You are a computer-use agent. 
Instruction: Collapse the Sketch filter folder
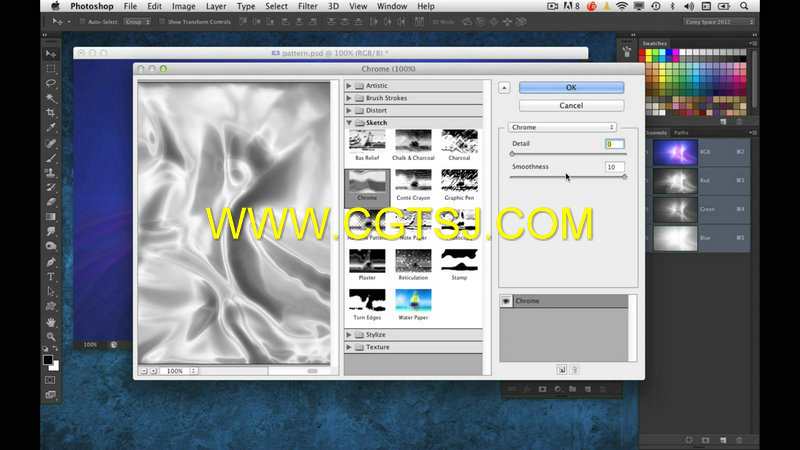click(x=349, y=123)
